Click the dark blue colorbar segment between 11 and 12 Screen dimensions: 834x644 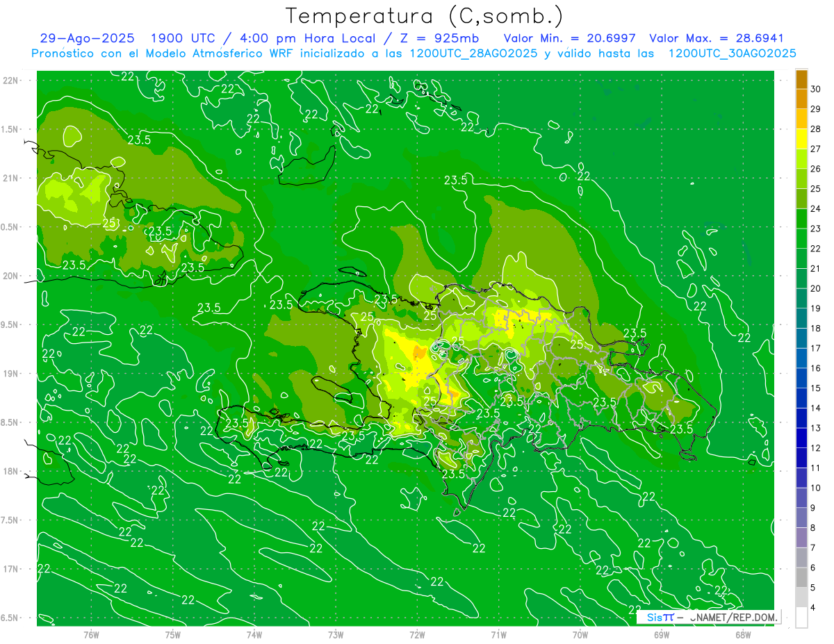click(x=802, y=459)
